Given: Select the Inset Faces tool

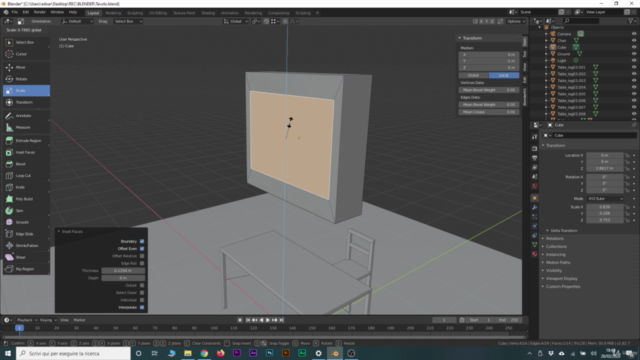Looking at the screenshot, I should (26, 152).
